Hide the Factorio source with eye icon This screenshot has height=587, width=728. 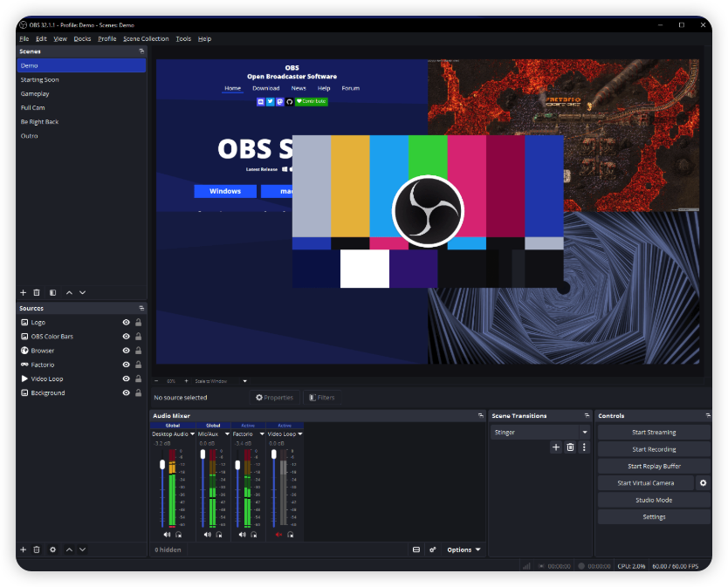(126, 365)
